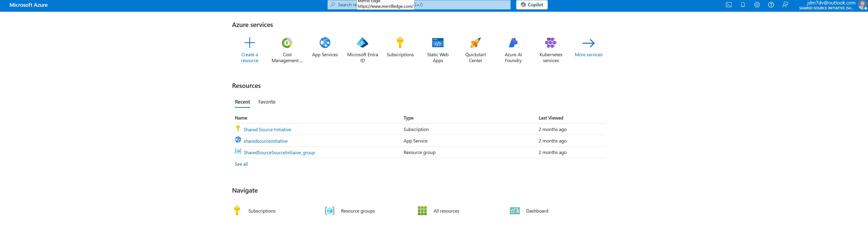Click '2 months ago' in sharedsourceinitiative row
Screen dimensions: 868x228
coord(553,141)
